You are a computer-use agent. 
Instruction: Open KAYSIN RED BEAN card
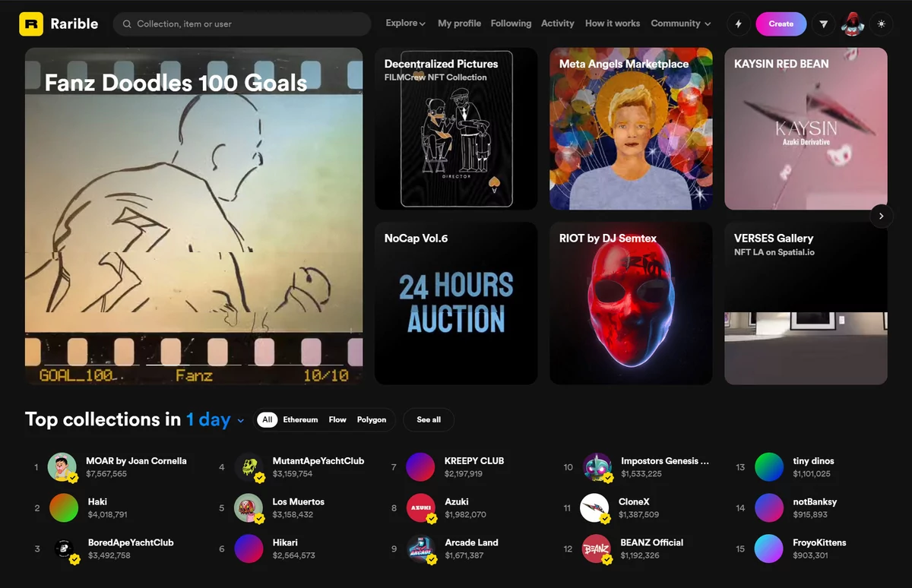pos(806,129)
